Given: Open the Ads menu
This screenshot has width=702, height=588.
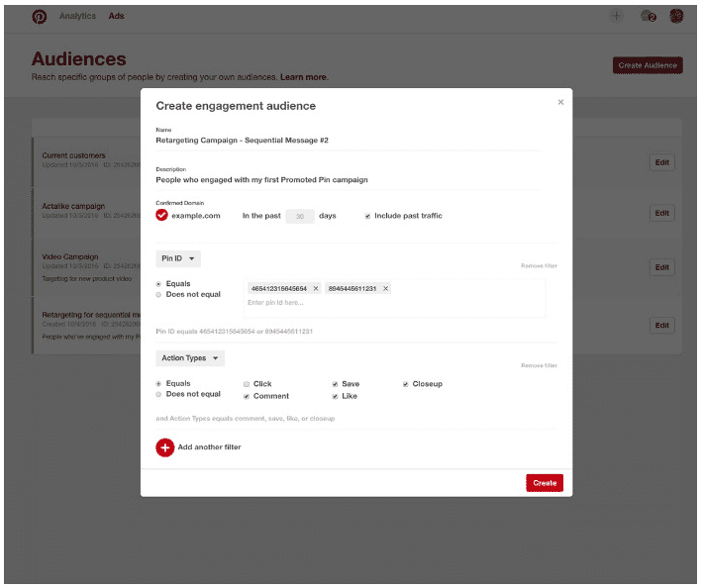Looking at the screenshot, I should click(116, 16).
